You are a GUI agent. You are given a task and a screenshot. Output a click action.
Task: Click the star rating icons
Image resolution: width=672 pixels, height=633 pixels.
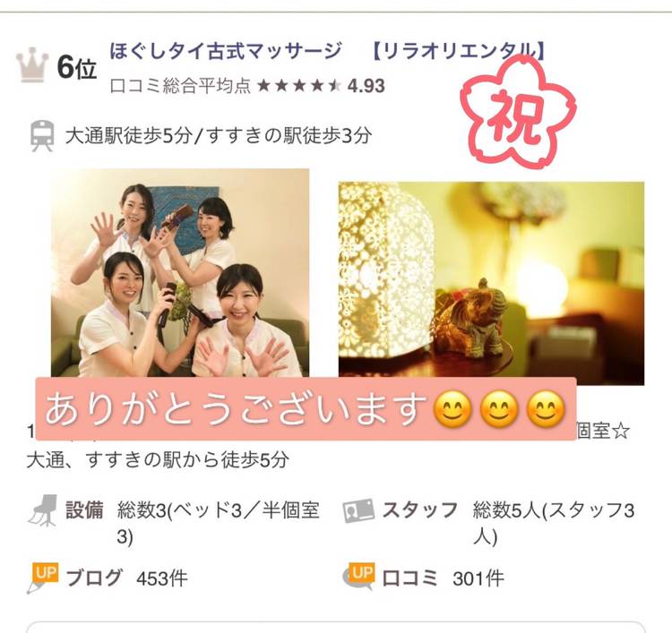[299, 86]
